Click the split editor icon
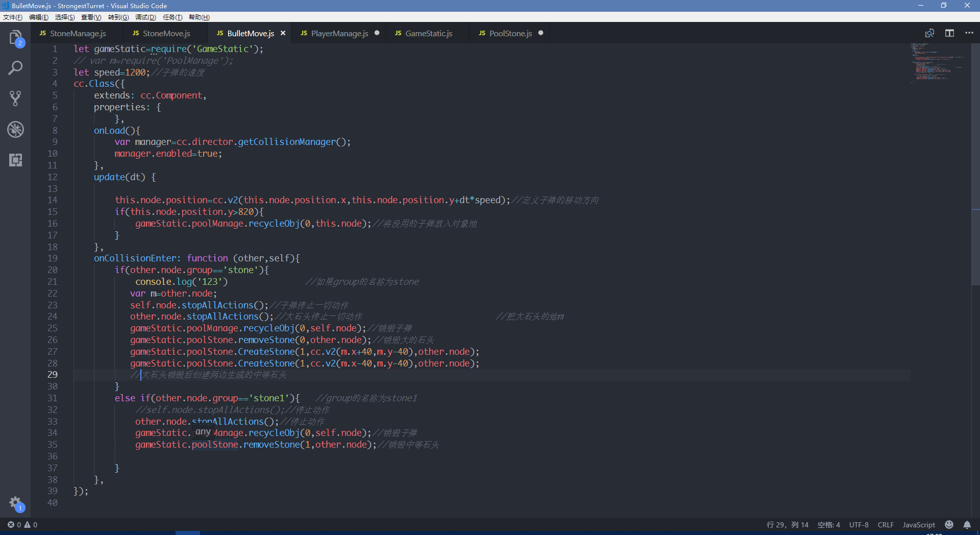 pos(949,33)
